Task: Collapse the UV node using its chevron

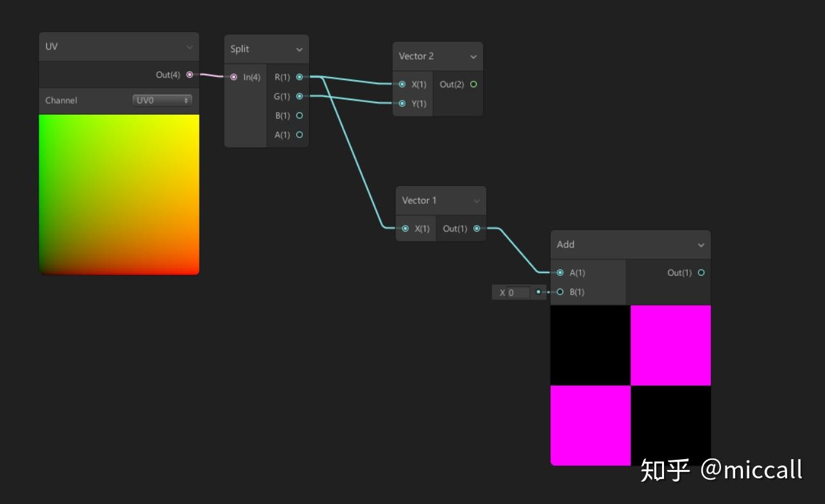Action: click(x=190, y=46)
